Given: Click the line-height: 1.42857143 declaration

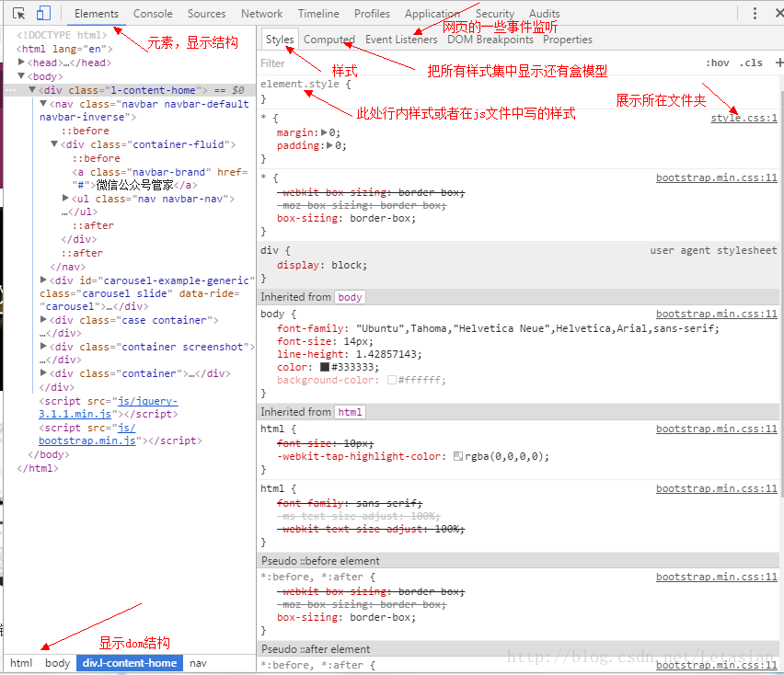Looking at the screenshot, I should click(350, 354).
